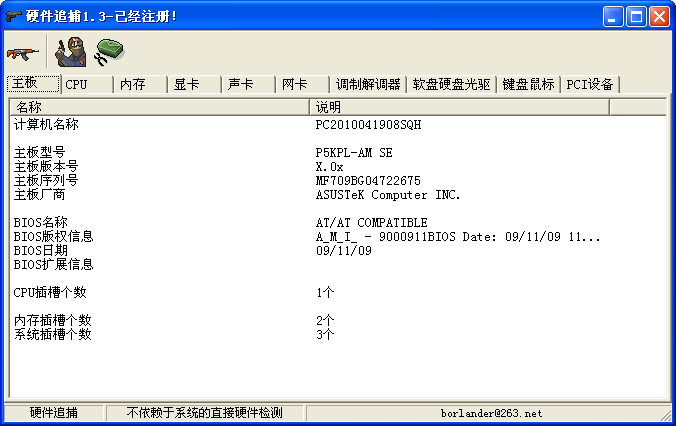This screenshot has width=676, height=426.
Task: Click the BIOS版权信息 list row
Action: point(54,237)
